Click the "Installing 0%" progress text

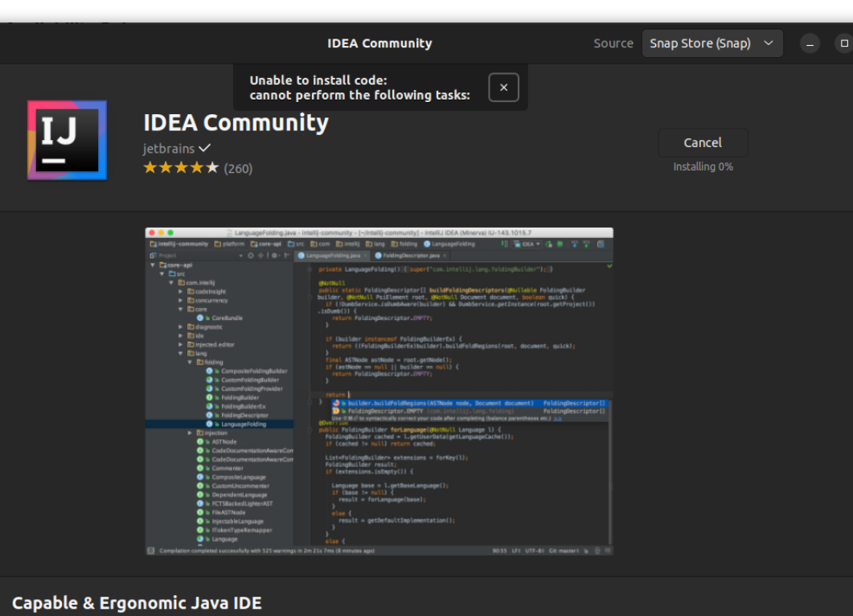[703, 167]
